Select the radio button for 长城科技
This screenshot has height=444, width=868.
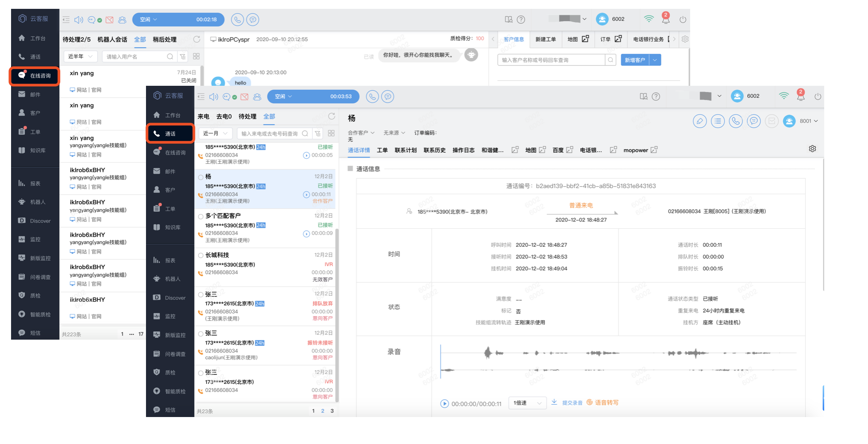point(201,256)
